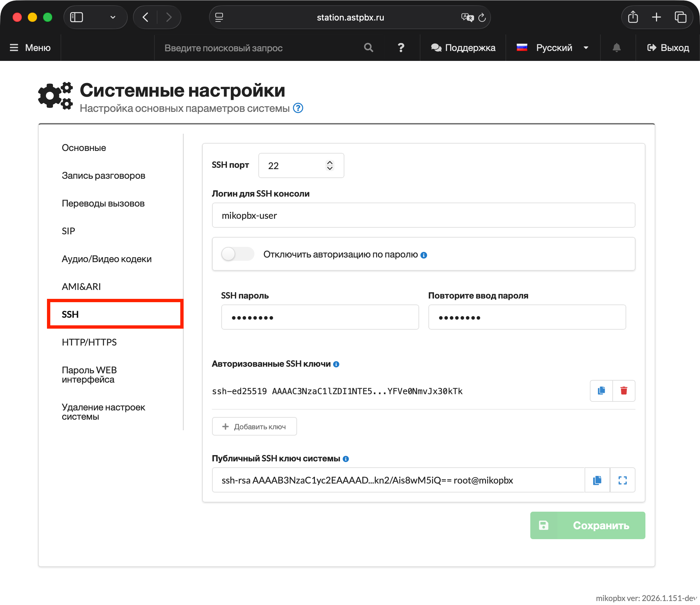The width and height of the screenshot is (700, 605).
Task: Copy the authorized ed25519 SSH key
Action: (601, 391)
